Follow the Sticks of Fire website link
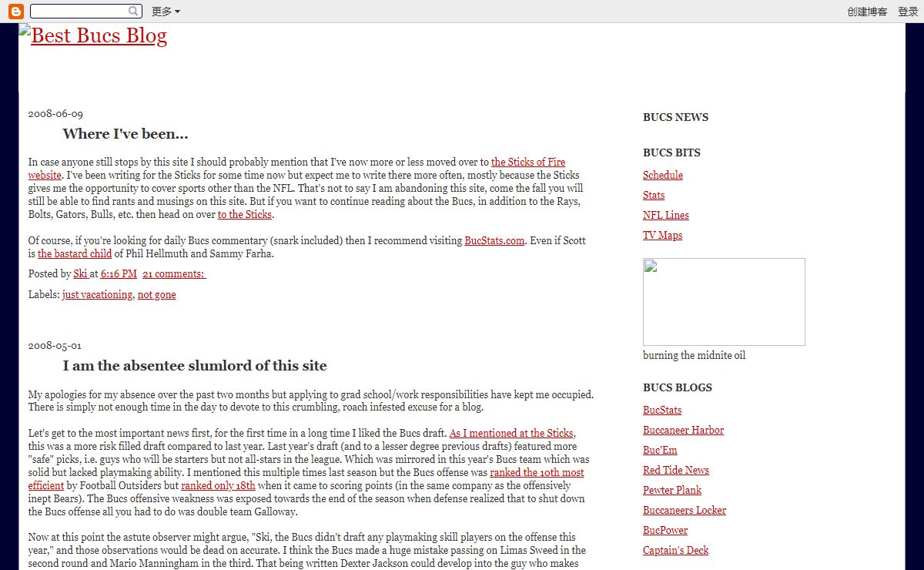 pos(528,162)
